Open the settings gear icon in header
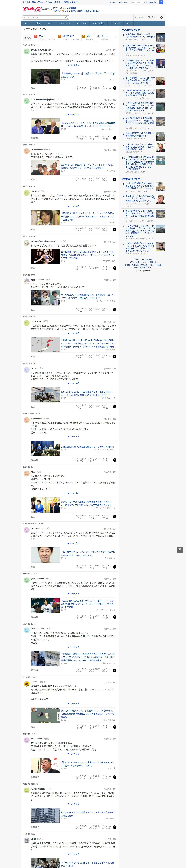 (161, 17)
